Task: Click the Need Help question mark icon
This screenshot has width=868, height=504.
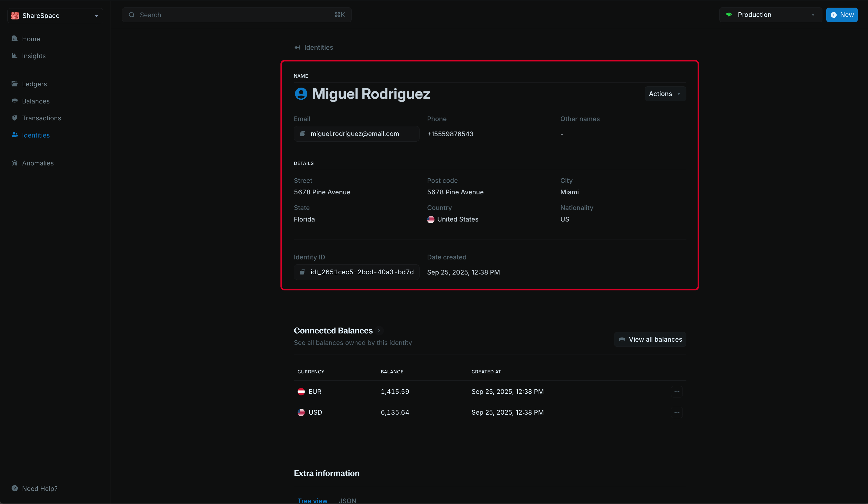Action: (x=15, y=488)
